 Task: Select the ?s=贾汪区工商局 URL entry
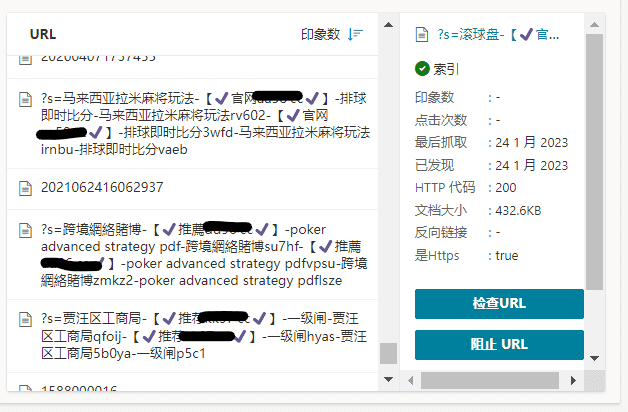tap(192, 336)
